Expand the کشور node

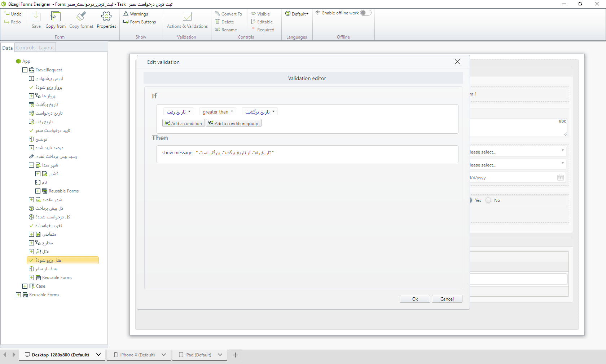(38, 174)
